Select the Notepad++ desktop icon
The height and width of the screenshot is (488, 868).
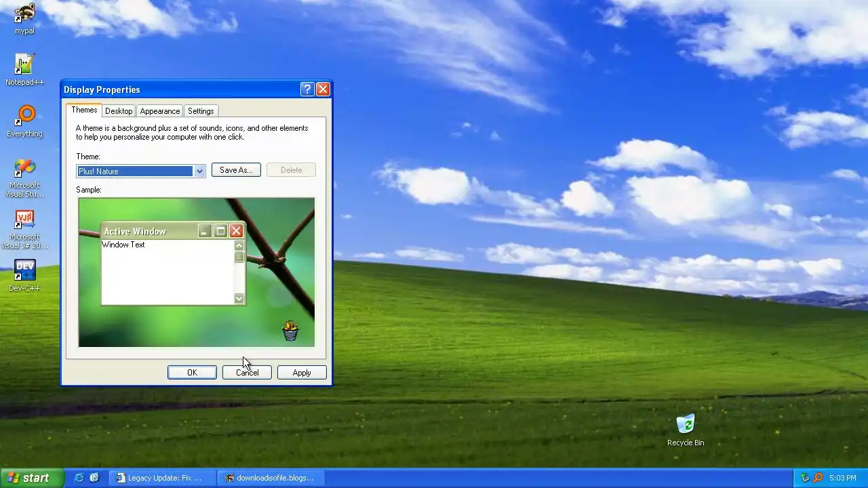[24, 70]
